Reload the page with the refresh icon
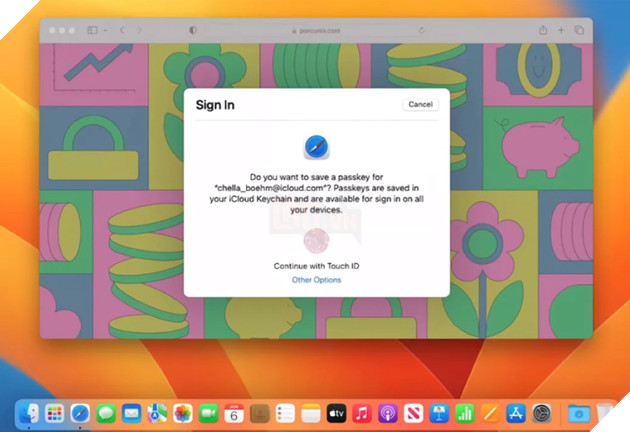 click(421, 30)
